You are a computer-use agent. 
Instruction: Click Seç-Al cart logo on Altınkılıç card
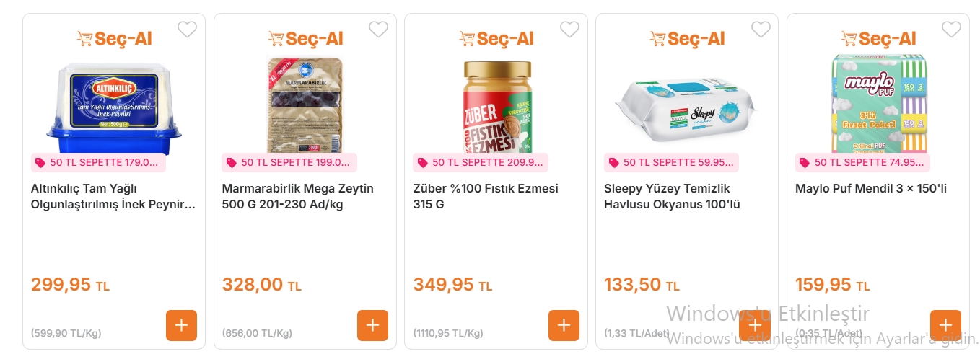114,39
